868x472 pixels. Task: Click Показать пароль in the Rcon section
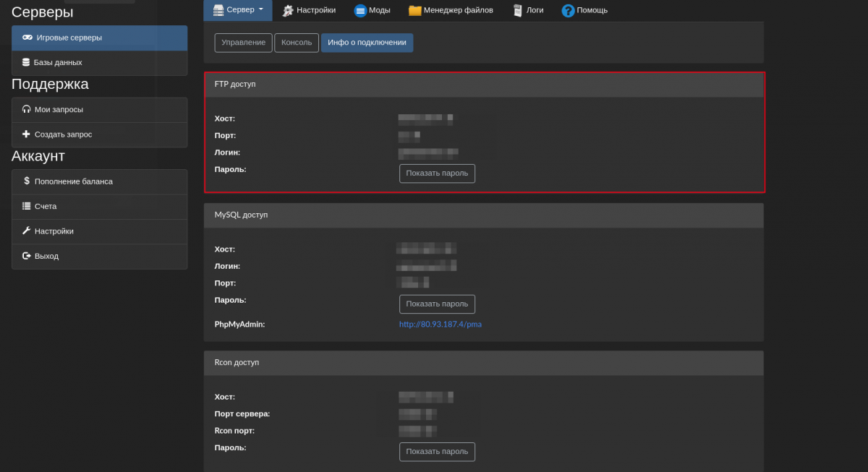[x=437, y=452]
